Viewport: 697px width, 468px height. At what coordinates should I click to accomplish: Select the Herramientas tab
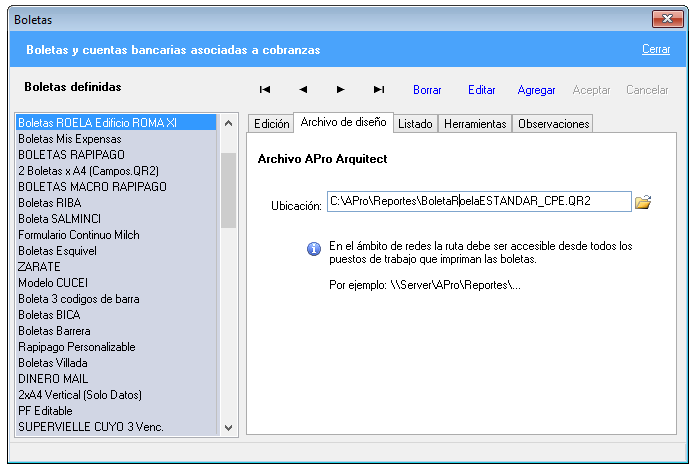pyautogui.click(x=475, y=124)
